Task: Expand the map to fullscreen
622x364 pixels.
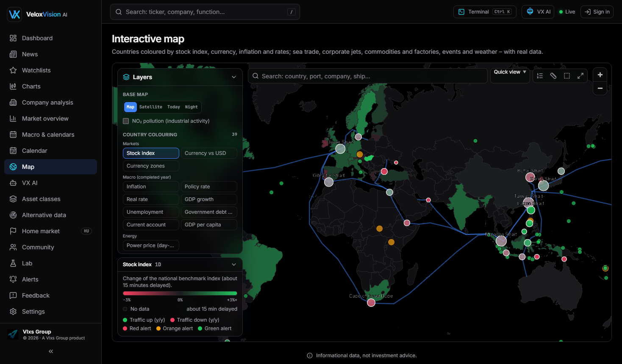Action: click(580, 76)
